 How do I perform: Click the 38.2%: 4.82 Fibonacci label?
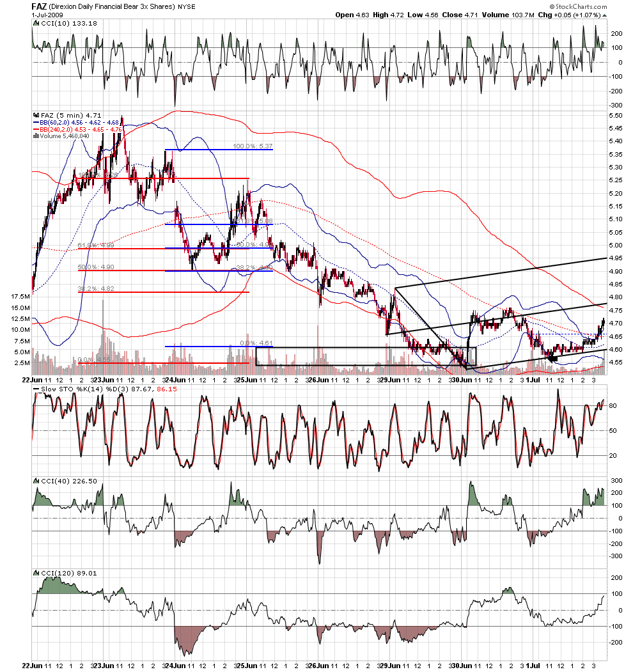[x=96, y=289]
